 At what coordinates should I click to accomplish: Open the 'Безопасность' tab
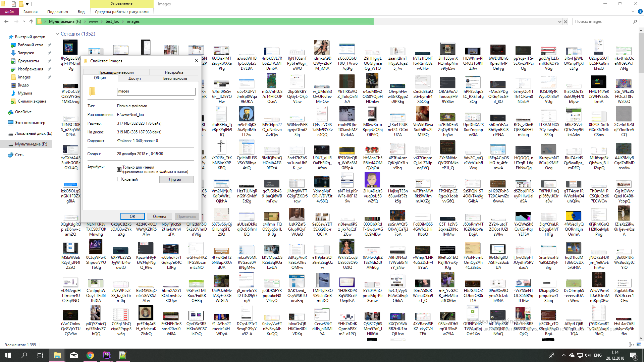coord(175,78)
